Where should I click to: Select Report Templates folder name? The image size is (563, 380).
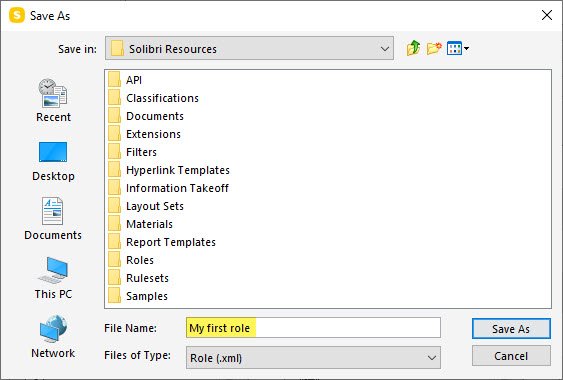171,242
